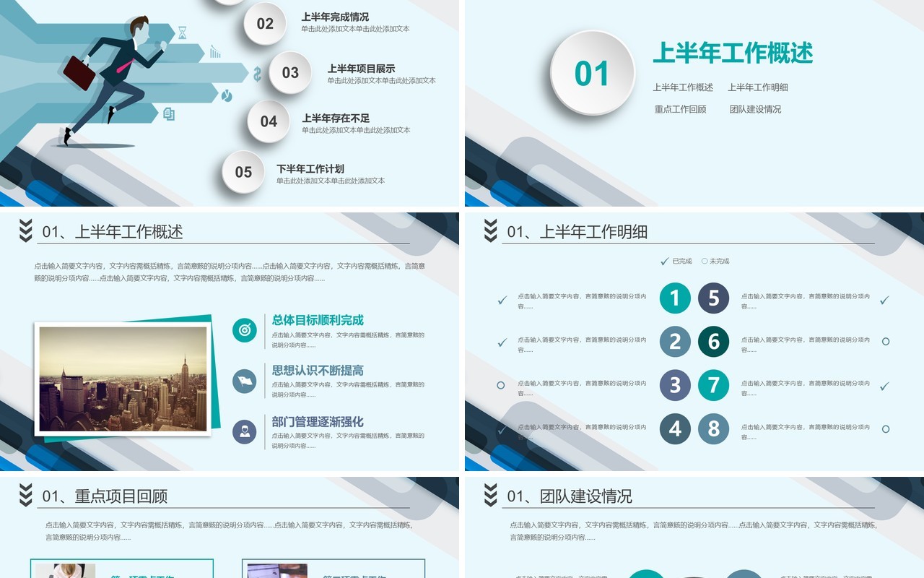The width and height of the screenshot is (924, 578).
Task: Click 重点工作回顾 under the section title
Action: point(681,109)
